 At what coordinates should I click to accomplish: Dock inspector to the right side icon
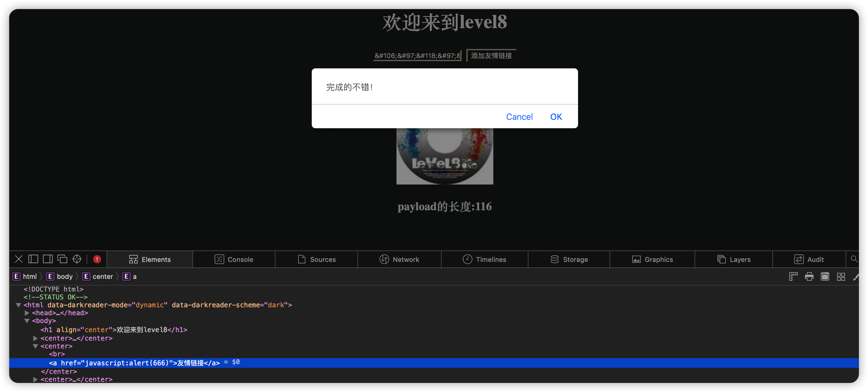click(x=48, y=259)
